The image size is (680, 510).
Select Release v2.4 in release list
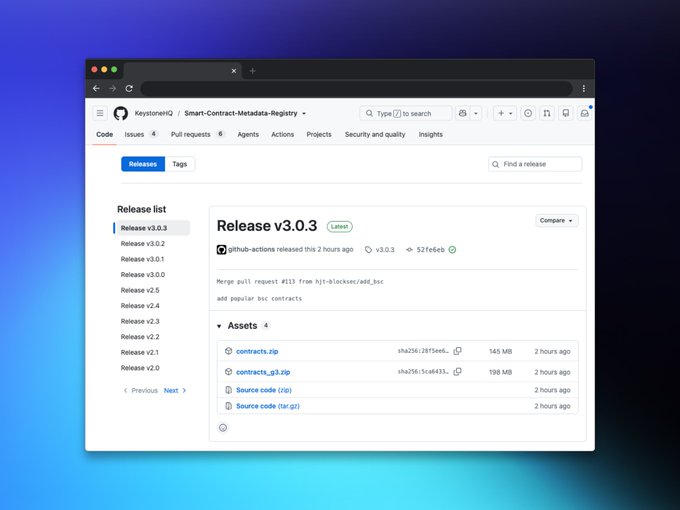click(x=140, y=306)
